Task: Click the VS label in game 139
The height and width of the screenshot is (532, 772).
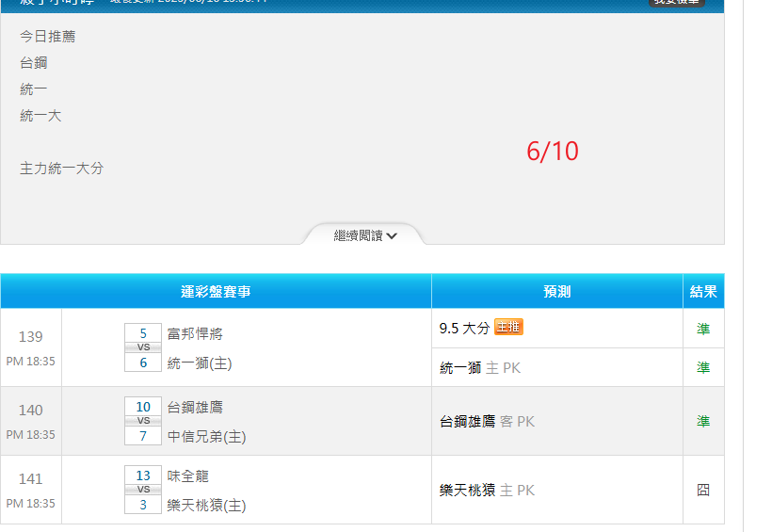Action: 143,347
